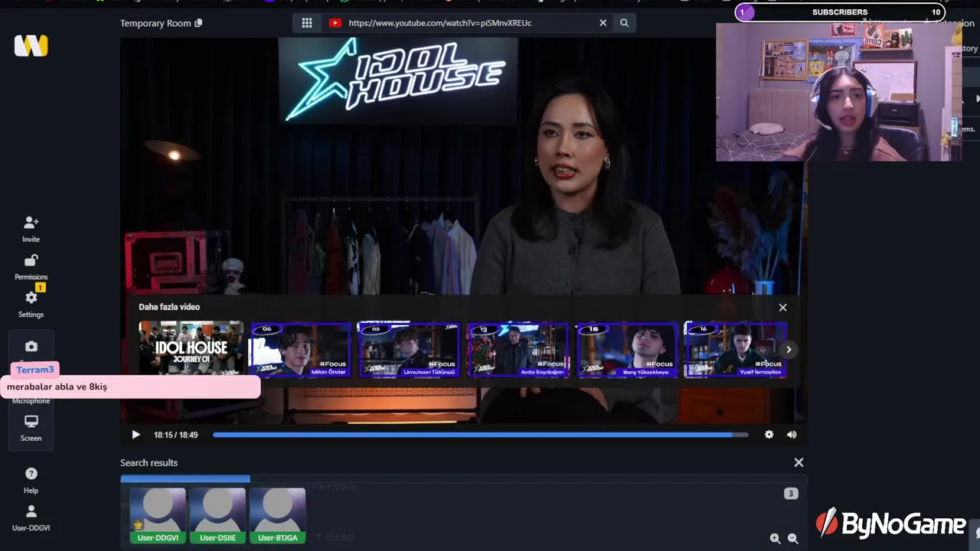Seek on the video progress bar
Image resolution: width=980 pixels, height=551 pixels.
tap(480, 435)
